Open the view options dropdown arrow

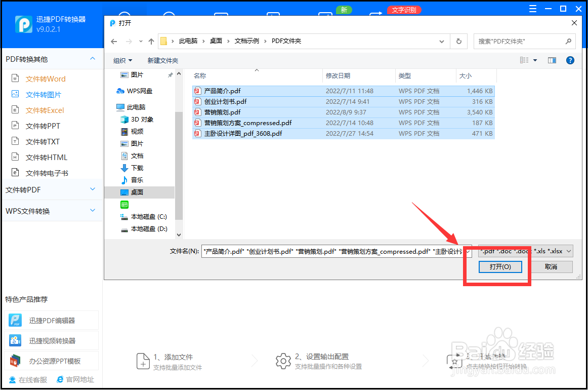pyautogui.click(x=535, y=60)
